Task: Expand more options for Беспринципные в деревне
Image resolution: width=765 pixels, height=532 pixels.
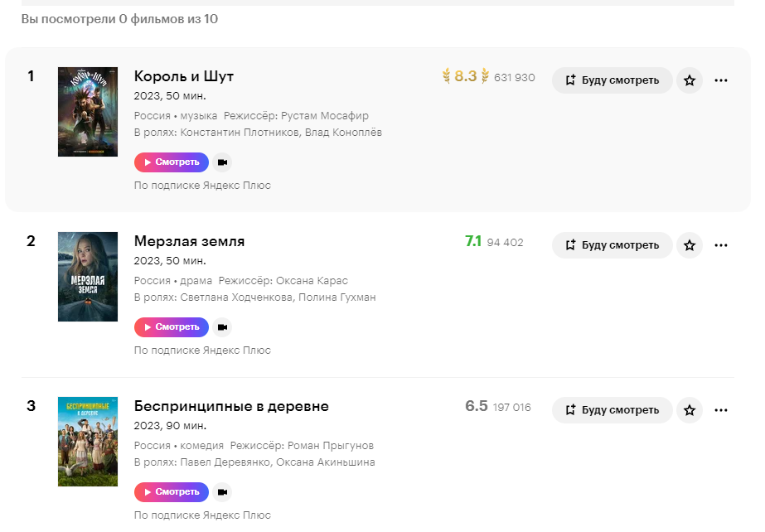Action: [x=721, y=410]
